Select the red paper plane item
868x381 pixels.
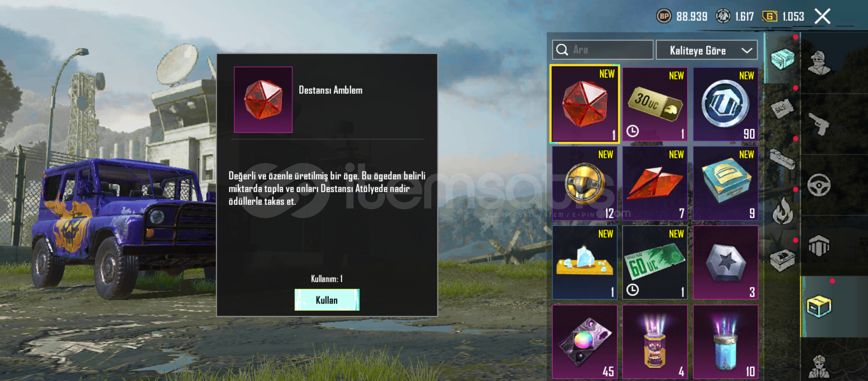[655, 183]
